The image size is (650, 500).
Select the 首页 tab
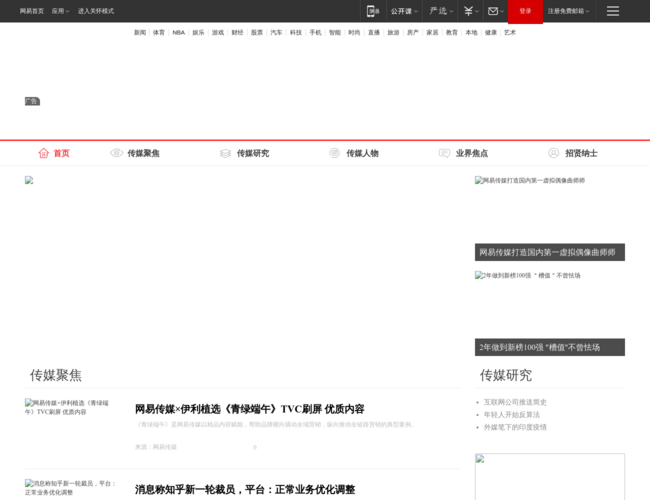pos(61,153)
